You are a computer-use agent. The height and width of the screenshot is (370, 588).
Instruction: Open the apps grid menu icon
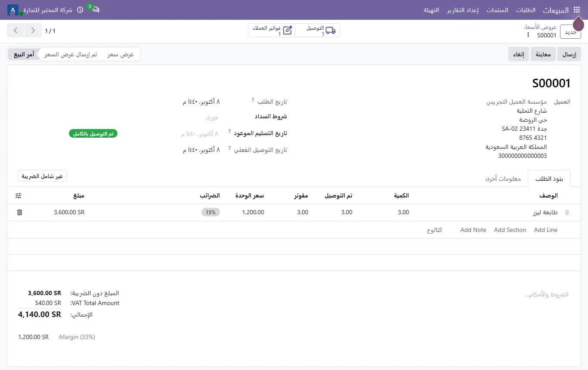tap(577, 10)
